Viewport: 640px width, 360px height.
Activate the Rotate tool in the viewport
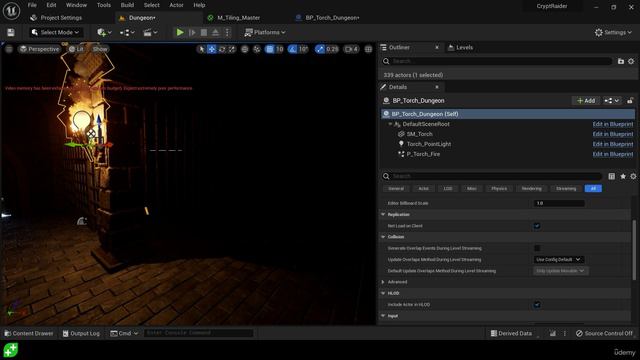click(x=222, y=49)
